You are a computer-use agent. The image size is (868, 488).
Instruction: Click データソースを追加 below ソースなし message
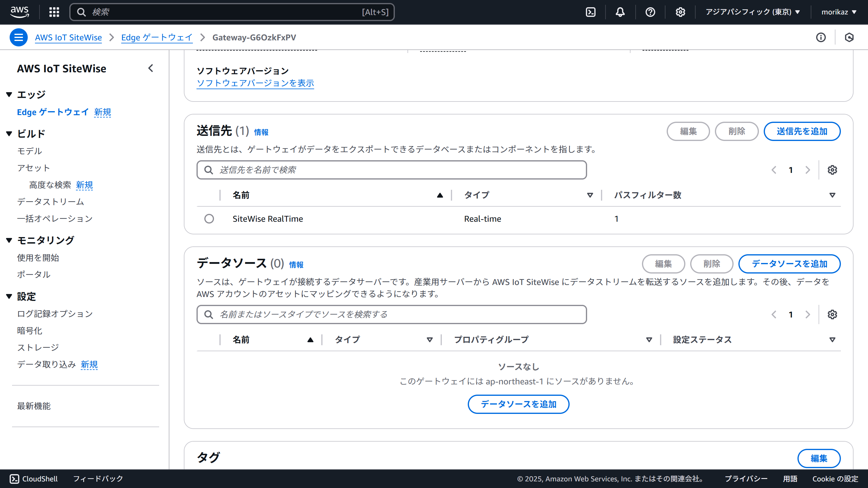click(x=519, y=404)
